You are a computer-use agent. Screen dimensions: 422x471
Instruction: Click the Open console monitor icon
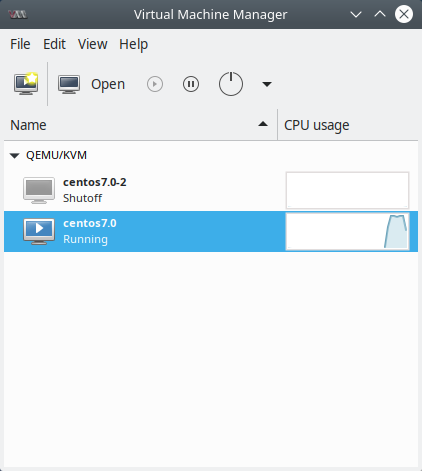[69, 84]
